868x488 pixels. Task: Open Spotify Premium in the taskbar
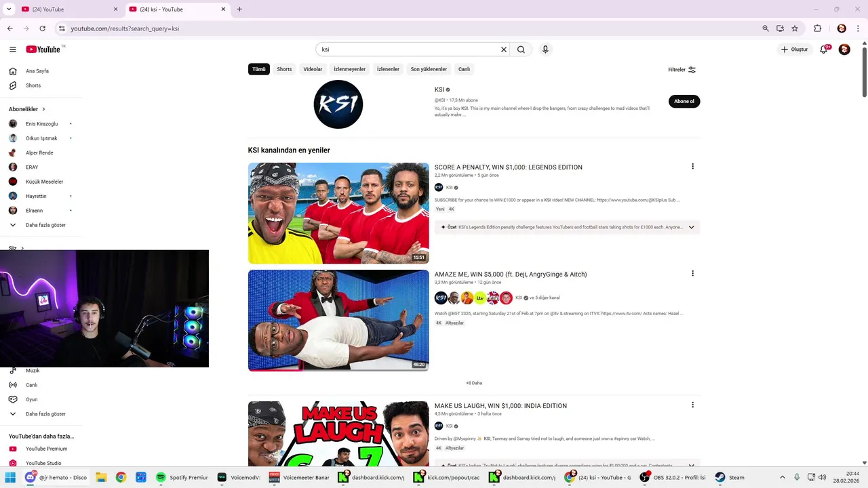pyautogui.click(x=182, y=477)
